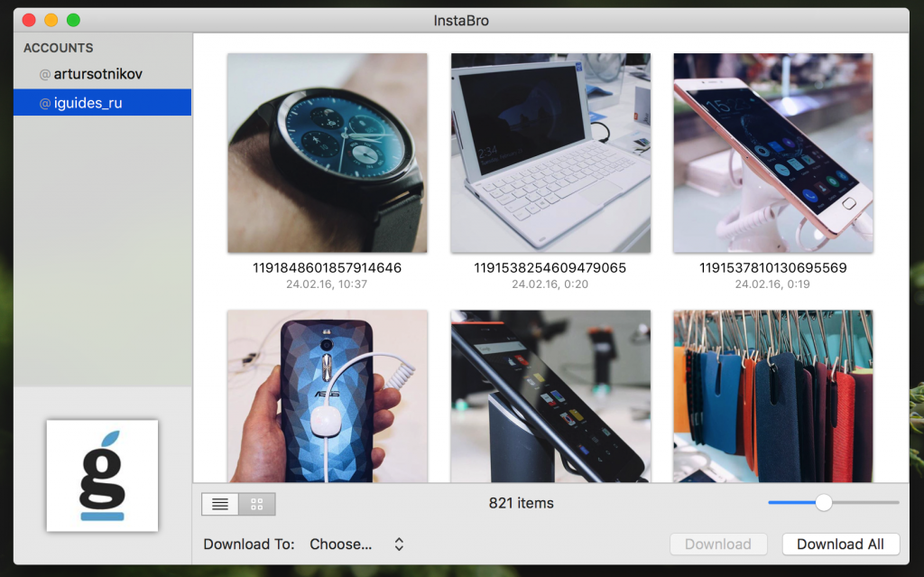Click filename 1191538254609479065
Viewport: 924px width, 577px height.
[x=550, y=268]
